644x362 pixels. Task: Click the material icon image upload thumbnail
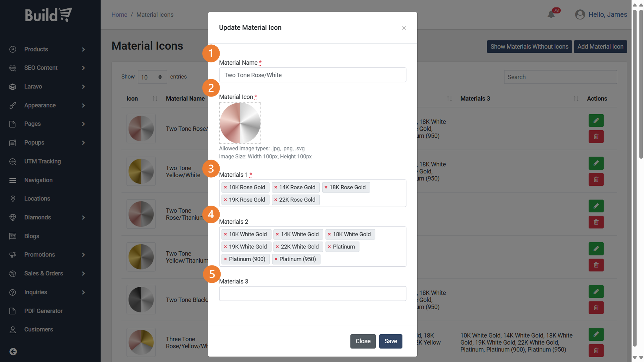coord(240,123)
